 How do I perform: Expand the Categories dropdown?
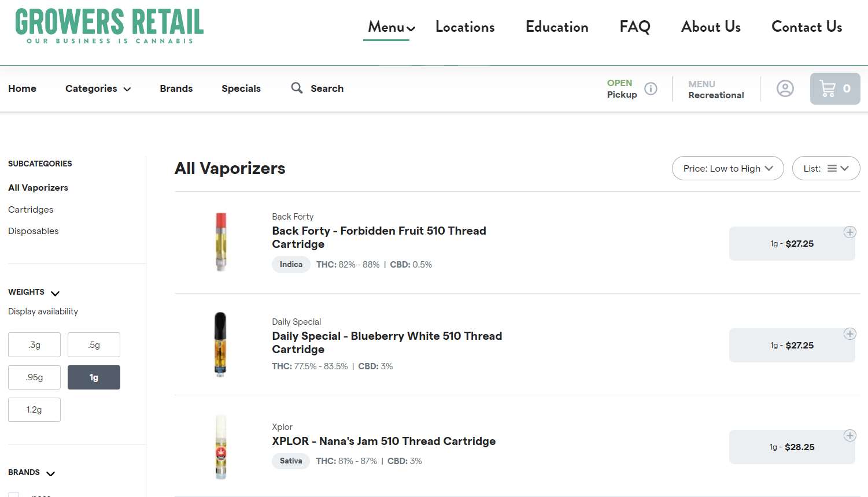[x=98, y=88]
